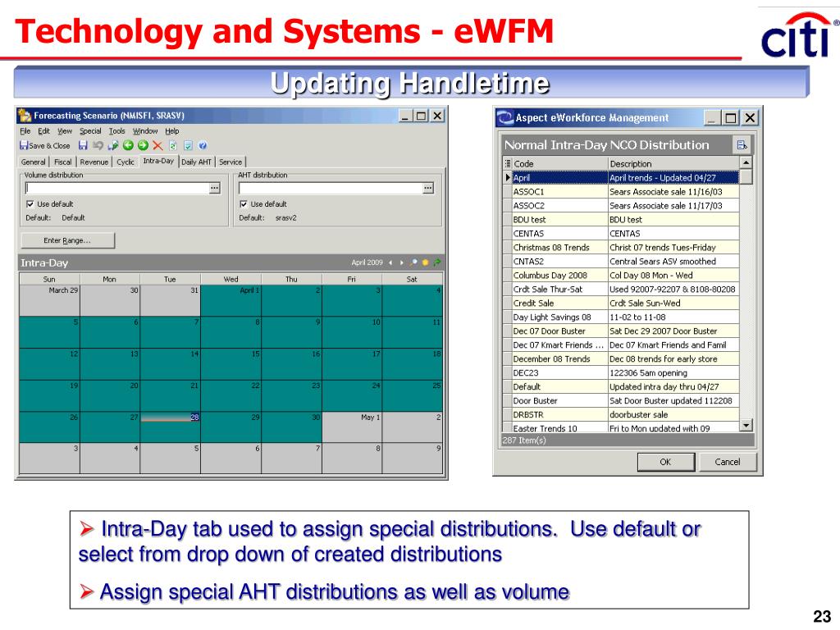The image size is (840, 630).
Task: Select the April 1 calendar cell
Action: click(x=231, y=300)
